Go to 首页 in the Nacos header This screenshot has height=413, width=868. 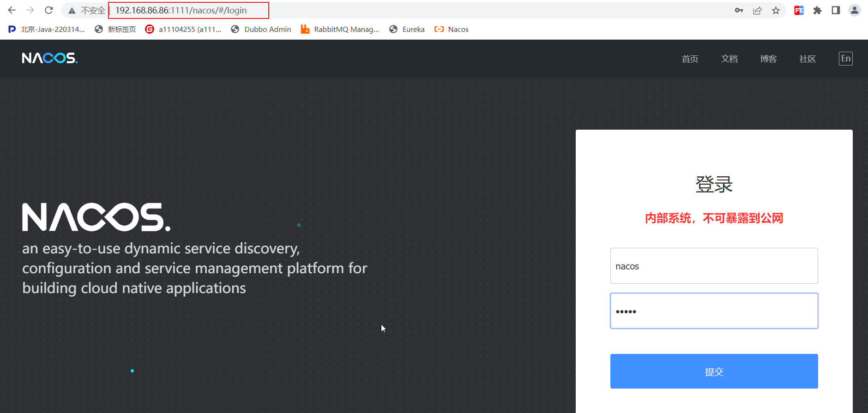click(690, 59)
